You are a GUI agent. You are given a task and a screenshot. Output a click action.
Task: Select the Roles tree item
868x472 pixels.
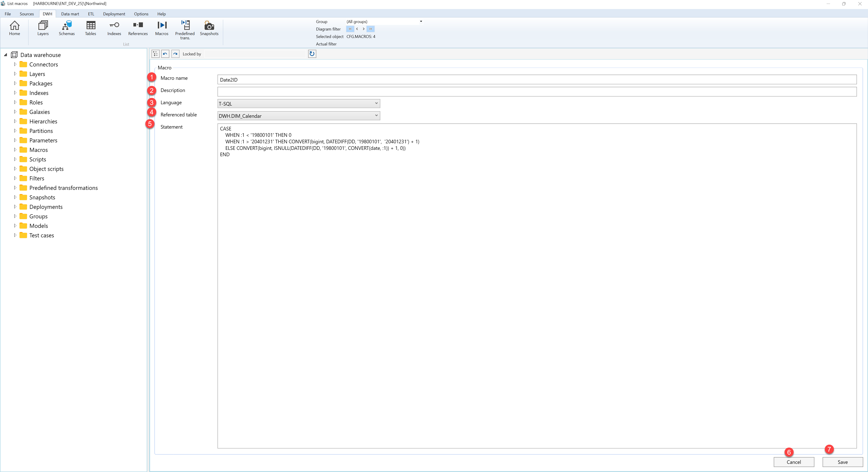[x=36, y=102]
